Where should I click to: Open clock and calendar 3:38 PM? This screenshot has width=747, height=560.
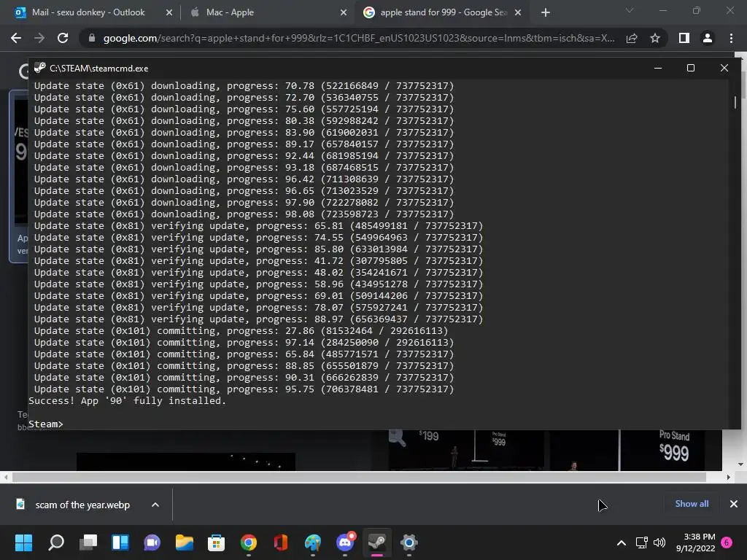695,542
